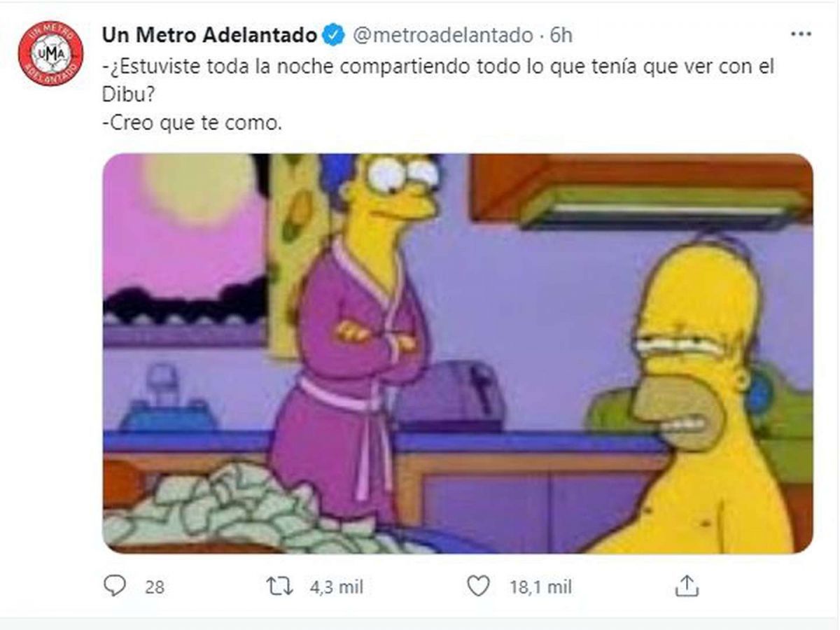Open the Un Metro Adelantado display name
Image resolution: width=840 pixels, height=630 pixels.
(x=209, y=34)
